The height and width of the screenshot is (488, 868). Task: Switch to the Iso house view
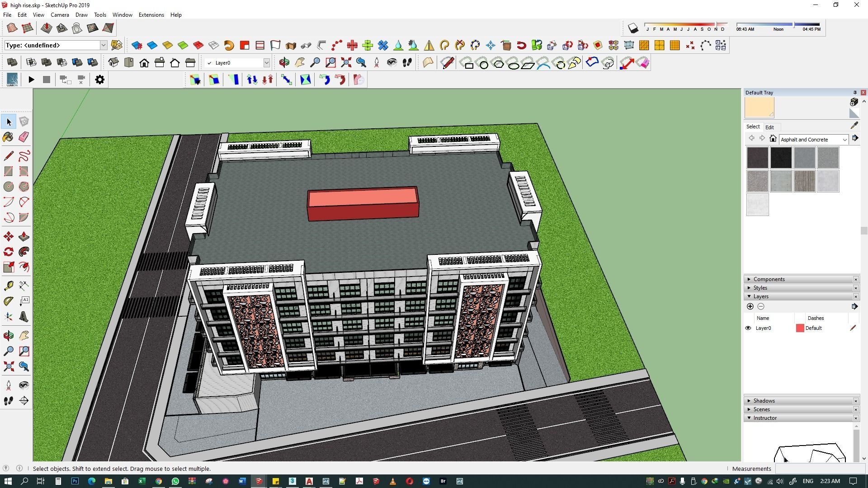[113, 63]
